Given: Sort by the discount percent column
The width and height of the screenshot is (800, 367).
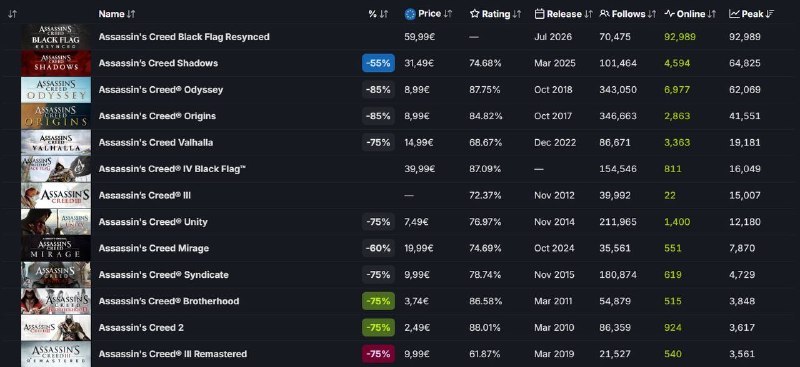Looking at the screenshot, I should pos(378,14).
